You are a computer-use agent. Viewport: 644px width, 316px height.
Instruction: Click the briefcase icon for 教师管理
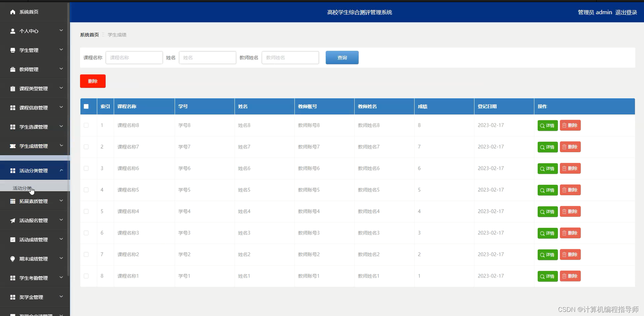pos(13,69)
